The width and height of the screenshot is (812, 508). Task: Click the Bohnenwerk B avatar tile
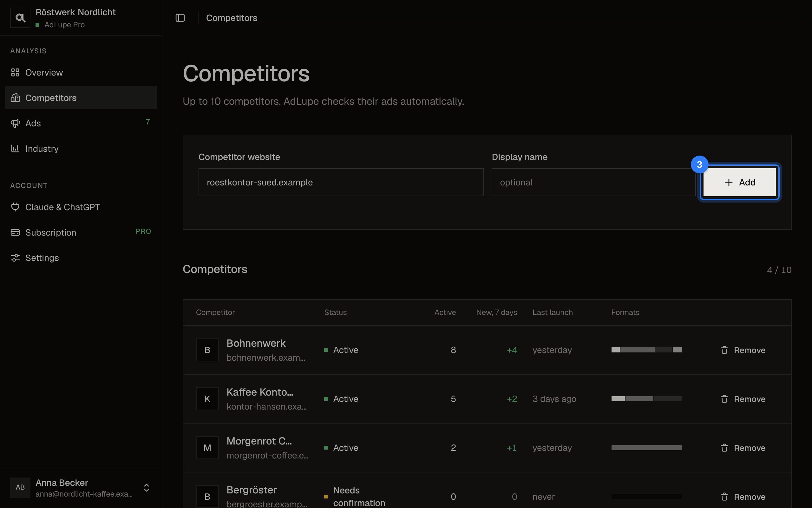[x=207, y=350]
